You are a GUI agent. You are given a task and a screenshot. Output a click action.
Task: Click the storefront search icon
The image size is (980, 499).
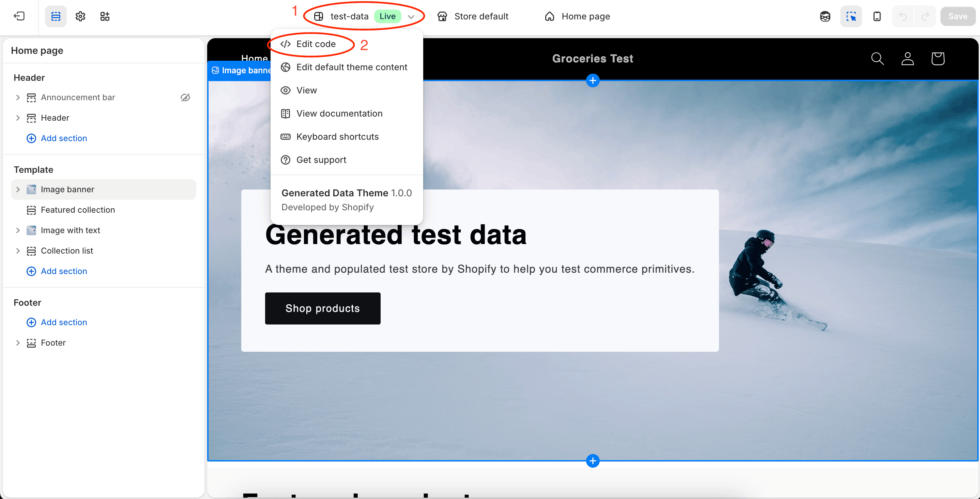[x=877, y=59]
